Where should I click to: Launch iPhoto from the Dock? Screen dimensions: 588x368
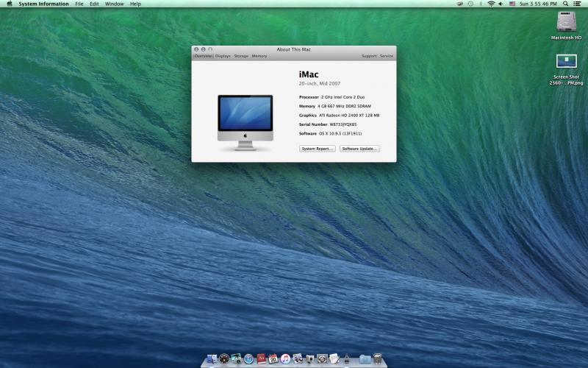click(x=236, y=358)
